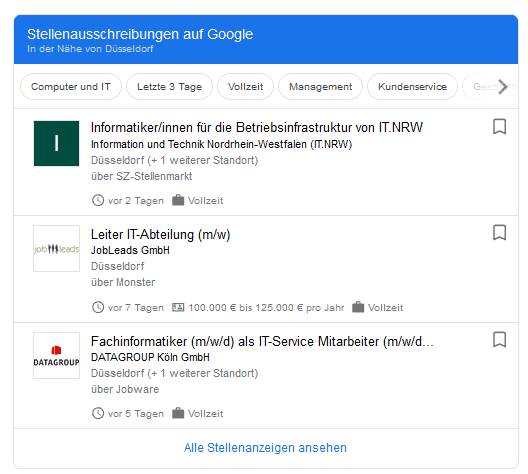The height and width of the screenshot is (474, 528).
Task: Click the JobLeads company logo
Action: coord(57,248)
